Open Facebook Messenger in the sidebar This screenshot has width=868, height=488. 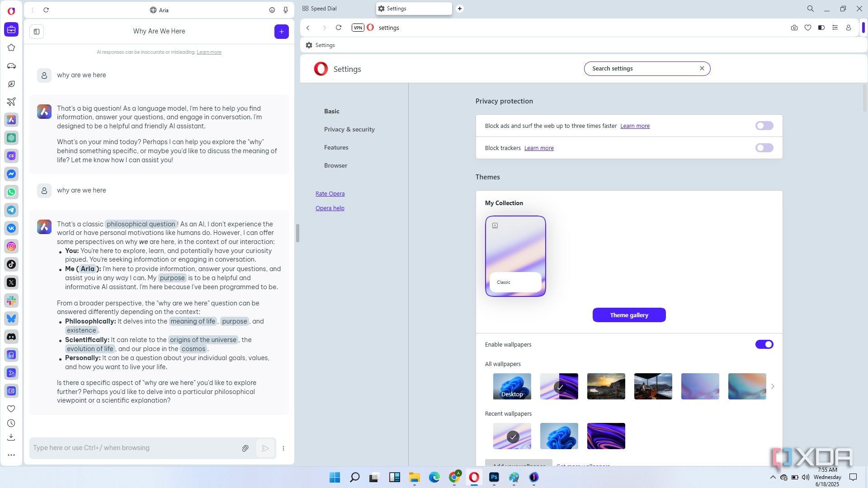click(11, 174)
